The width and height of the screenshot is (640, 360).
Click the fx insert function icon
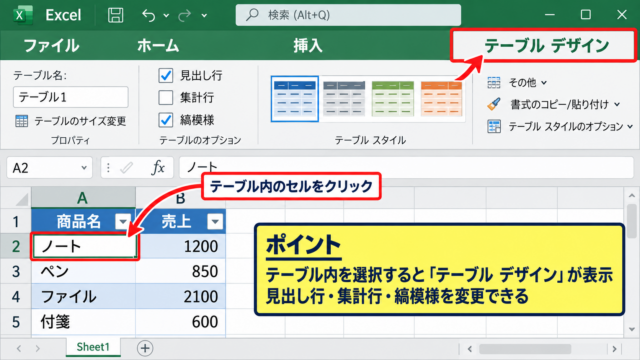click(x=158, y=168)
